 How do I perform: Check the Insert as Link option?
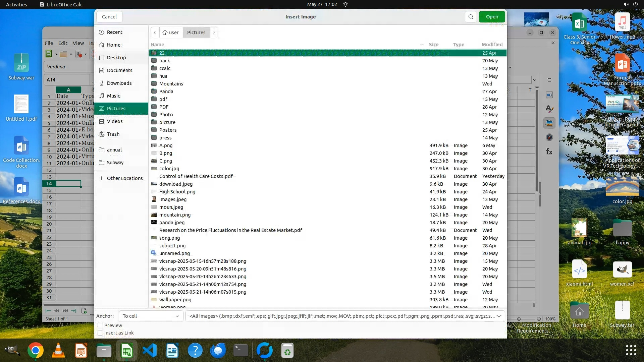pos(100,333)
